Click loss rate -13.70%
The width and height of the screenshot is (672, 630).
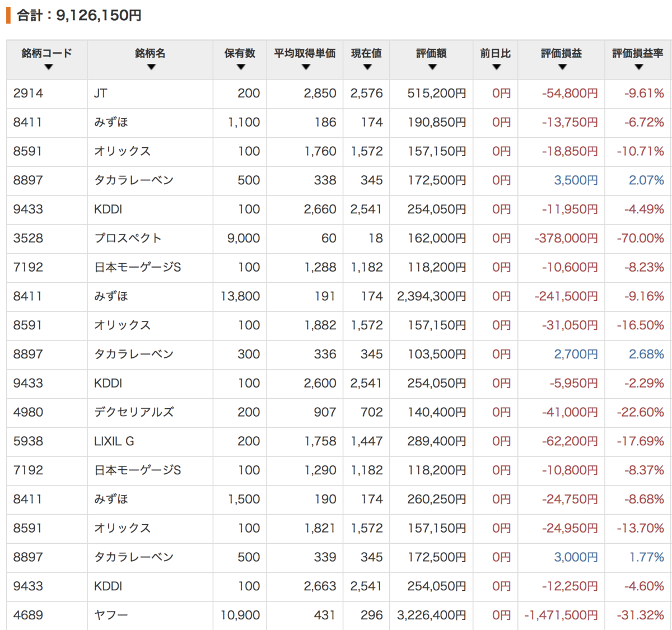[641, 529]
